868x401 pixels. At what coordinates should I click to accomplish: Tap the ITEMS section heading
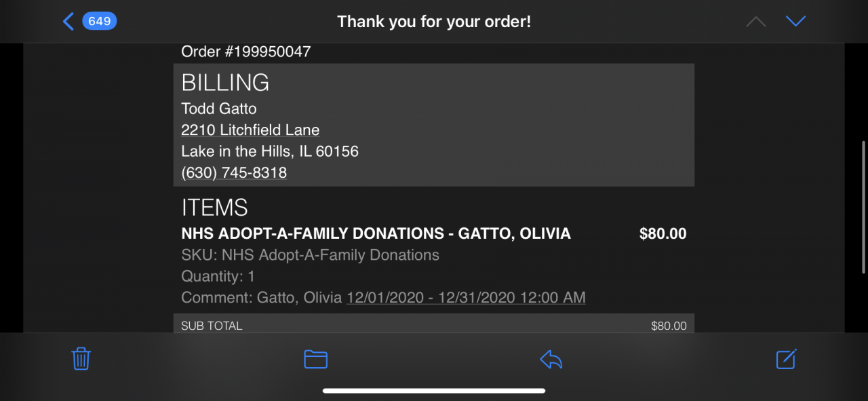[x=214, y=207]
